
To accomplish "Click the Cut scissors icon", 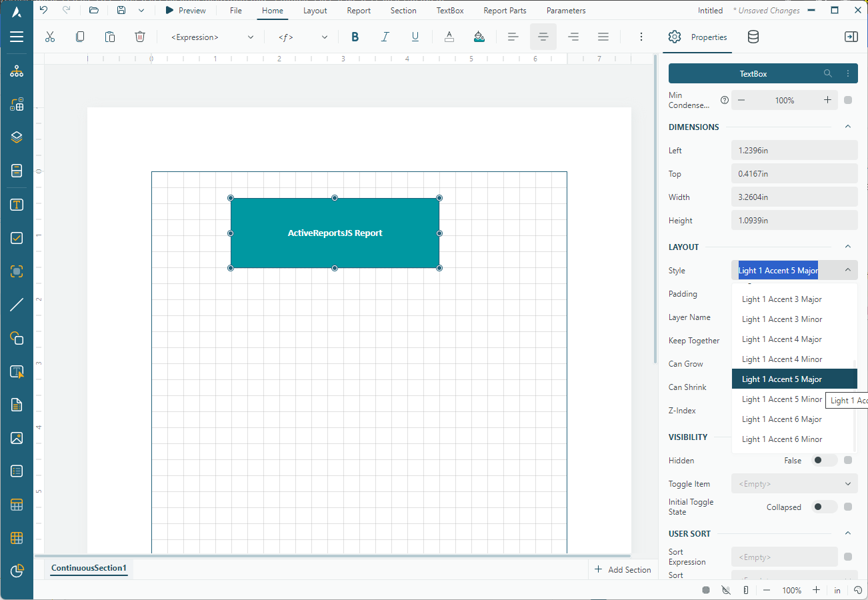I will click(50, 37).
